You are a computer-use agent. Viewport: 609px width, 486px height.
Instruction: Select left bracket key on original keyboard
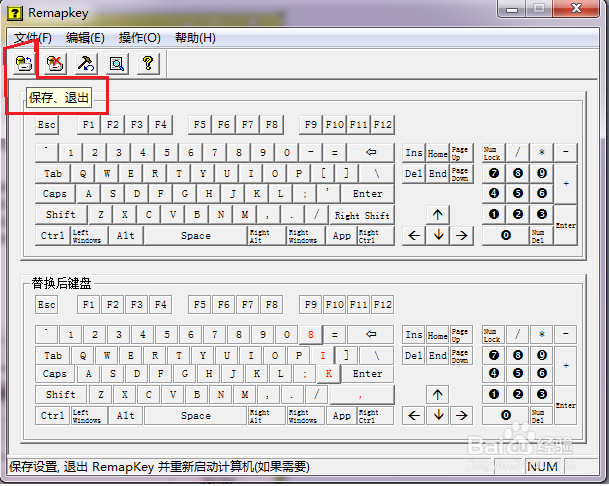click(x=323, y=173)
